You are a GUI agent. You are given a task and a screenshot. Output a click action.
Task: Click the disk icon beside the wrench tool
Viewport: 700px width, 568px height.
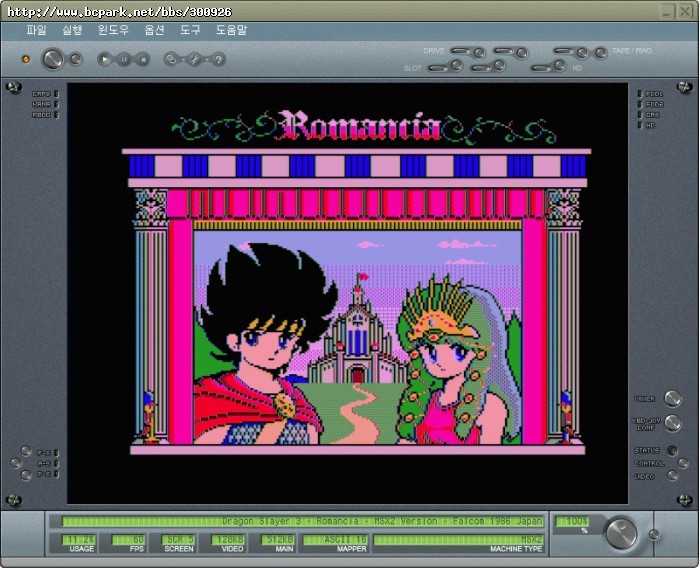(x=171, y=59)
